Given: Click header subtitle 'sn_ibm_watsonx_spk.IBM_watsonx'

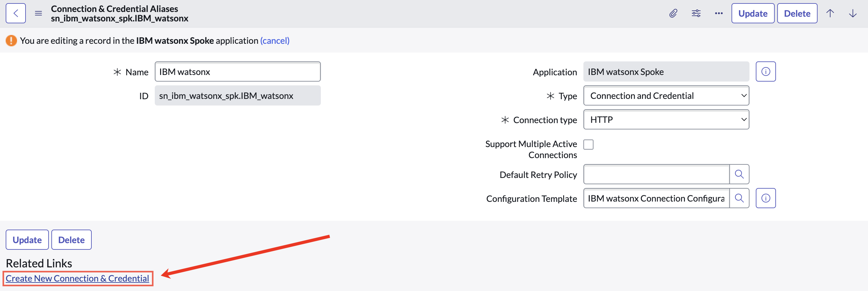Looking at the screenshot, I should point(120,19).
